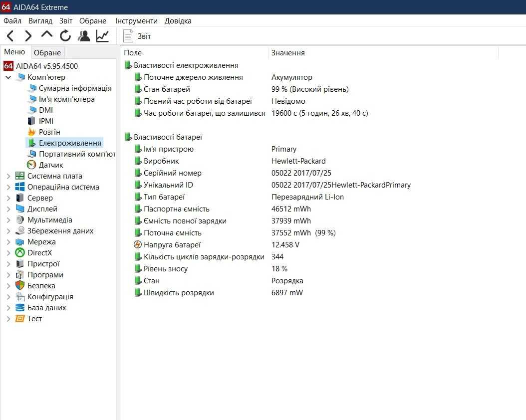Expand the Збереження даних node
Screen dimensions: 526x420
tap(8, 231)
